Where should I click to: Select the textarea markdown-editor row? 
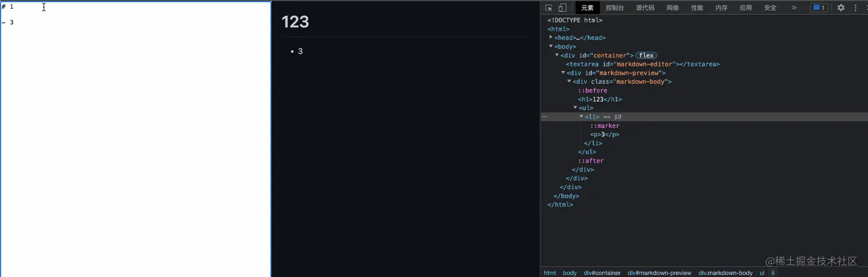[643, 64]
